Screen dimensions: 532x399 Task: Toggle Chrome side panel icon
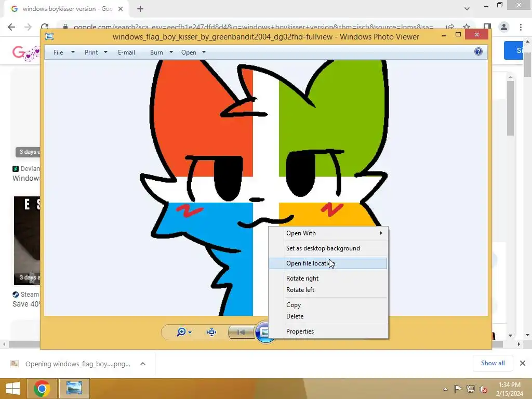(x=487, y=27)
